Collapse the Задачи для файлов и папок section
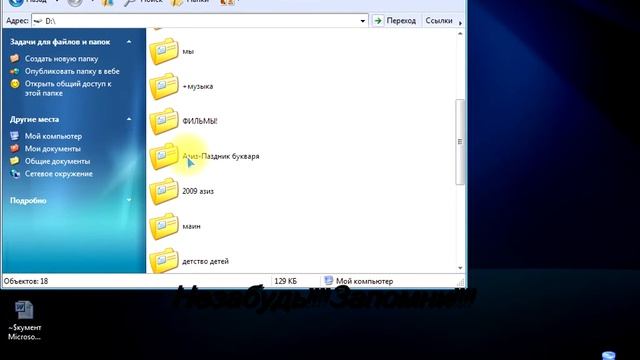This screenshot has width=640, height=360. [129, 42]
